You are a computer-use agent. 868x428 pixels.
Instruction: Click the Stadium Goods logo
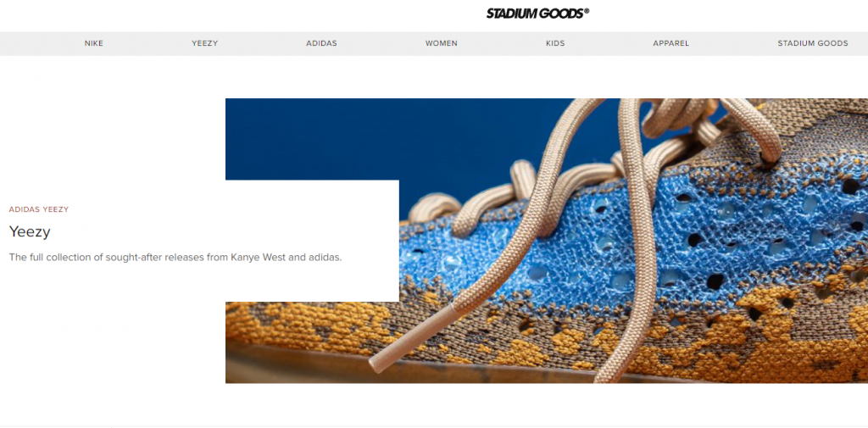click(x=537, y=14)
